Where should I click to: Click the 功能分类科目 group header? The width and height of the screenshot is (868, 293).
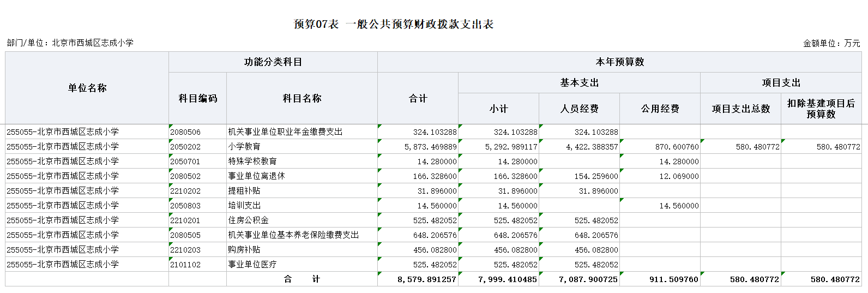pyautogui.click(x=273, y=62)
